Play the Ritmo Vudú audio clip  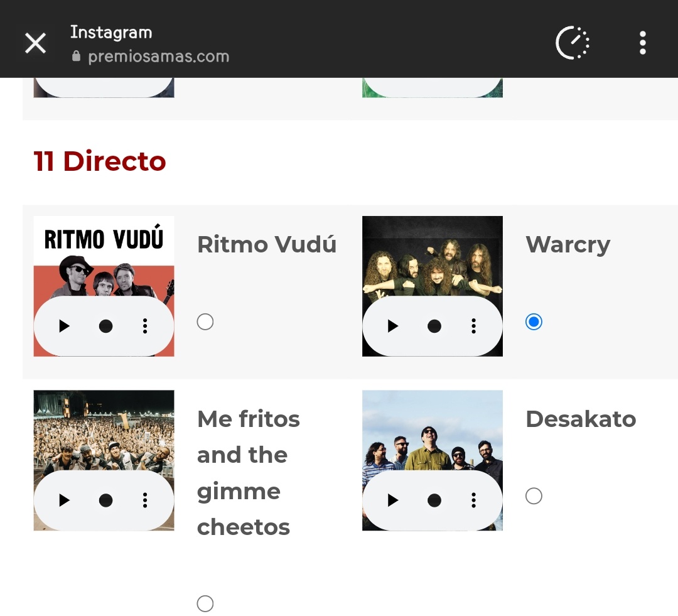[64, 326]
